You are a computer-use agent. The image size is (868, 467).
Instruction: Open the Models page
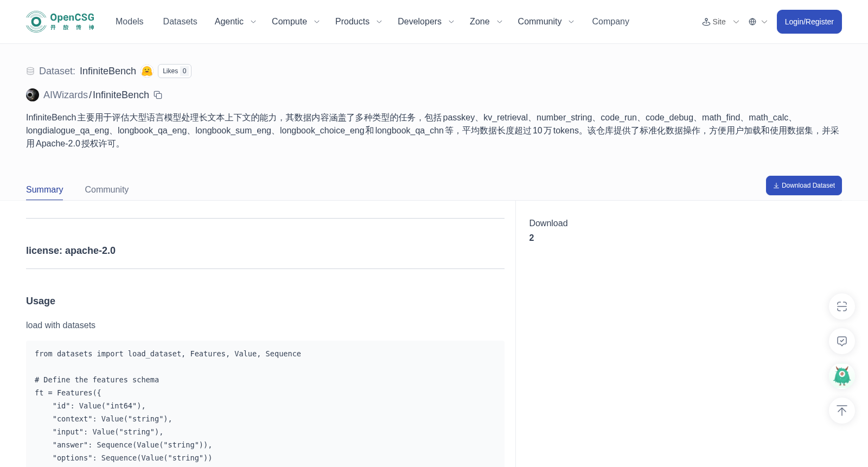129,22
